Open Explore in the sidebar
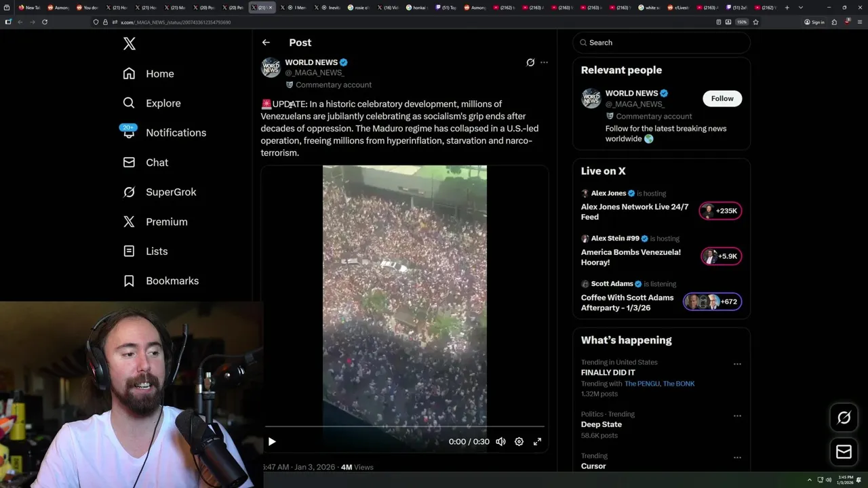868x488 pixels. tap(152, 103)
